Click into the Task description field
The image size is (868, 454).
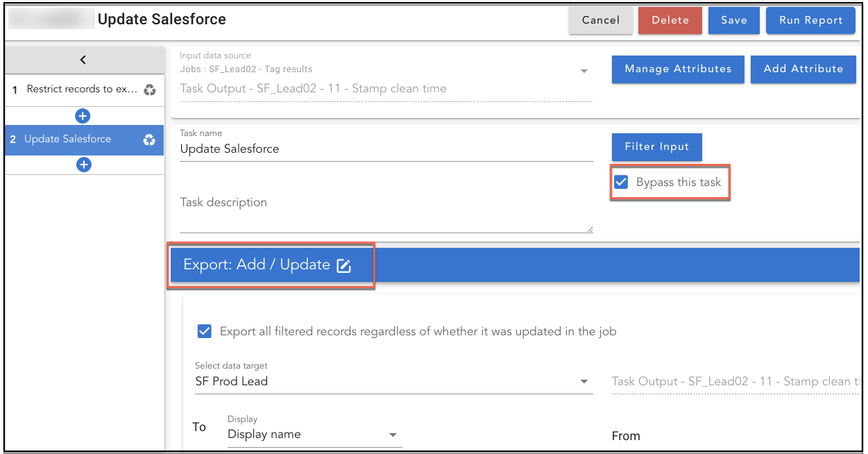point(386,211)
